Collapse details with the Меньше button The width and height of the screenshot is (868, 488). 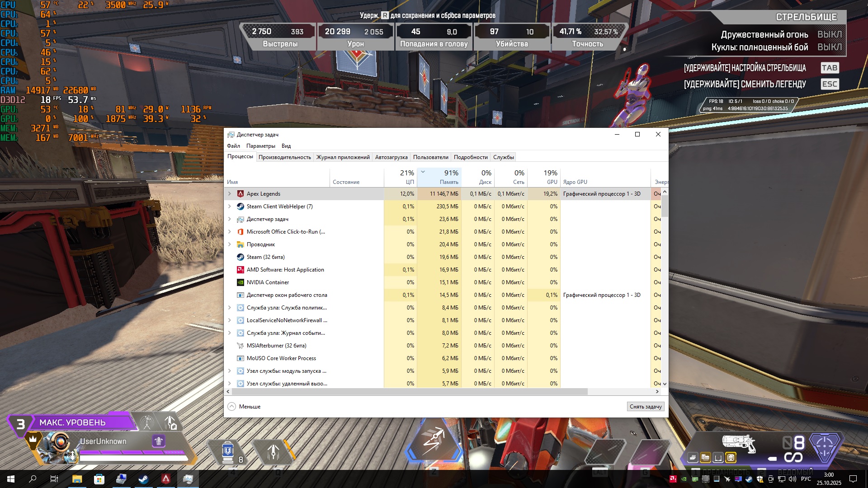245,407
